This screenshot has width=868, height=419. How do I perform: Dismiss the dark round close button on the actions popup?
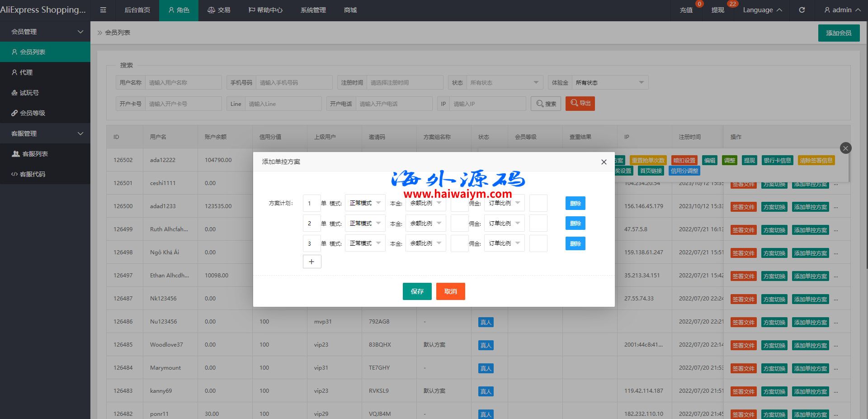845,148
